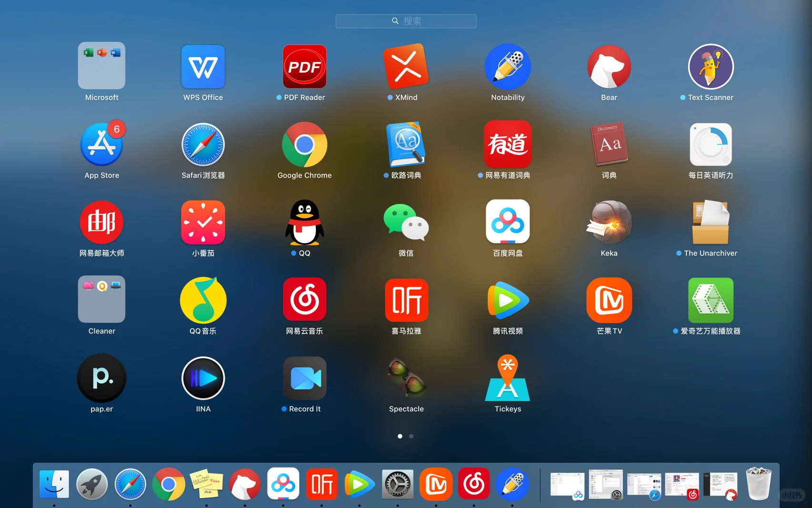The image size is (812, 508).
Task: Restore the minimized Bear window
Action: [x=720, y=486]
